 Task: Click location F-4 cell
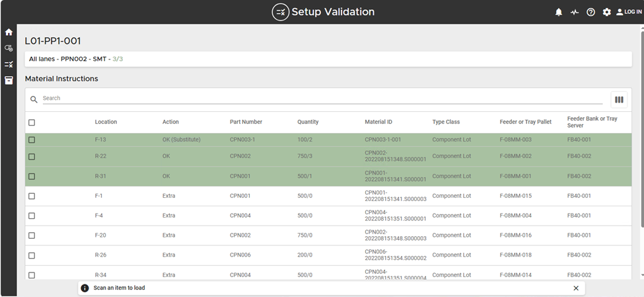[99, 216]
